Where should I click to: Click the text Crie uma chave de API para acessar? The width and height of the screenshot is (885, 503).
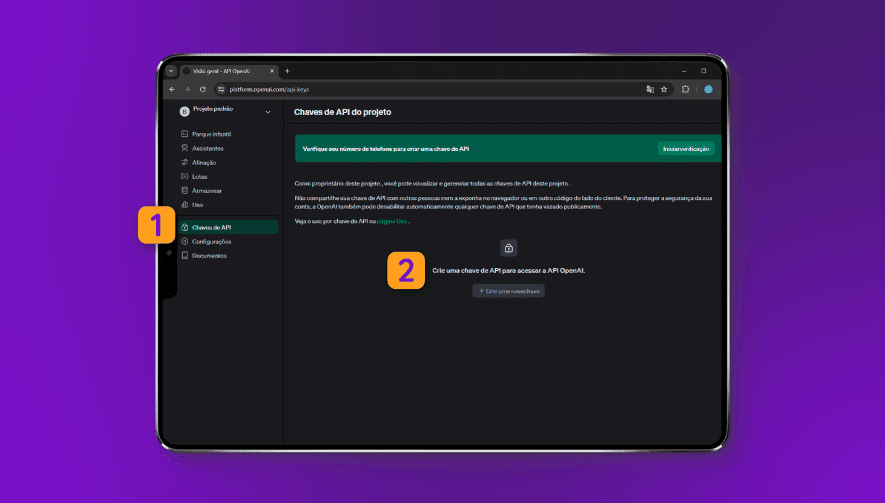click(x=509, y=271)
